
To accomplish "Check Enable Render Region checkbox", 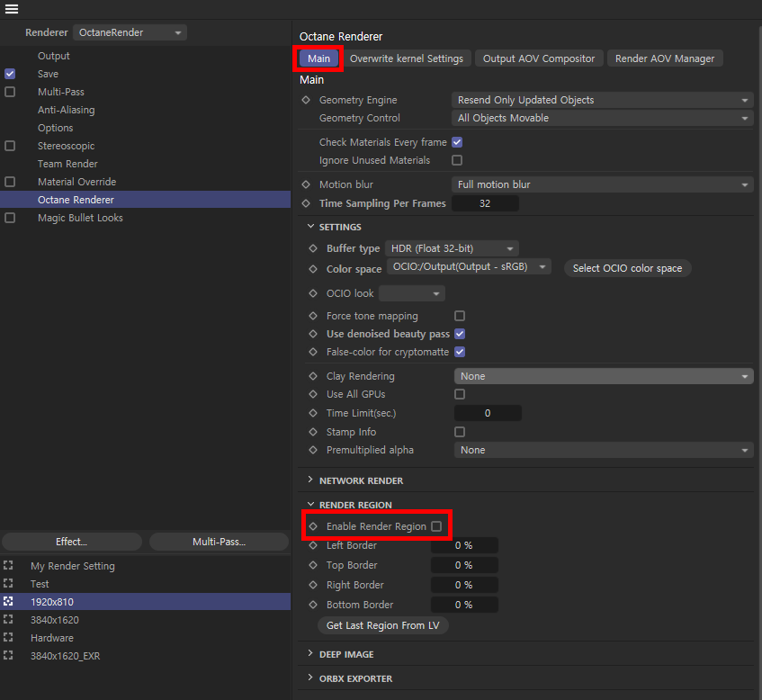I will click(436, 526).
